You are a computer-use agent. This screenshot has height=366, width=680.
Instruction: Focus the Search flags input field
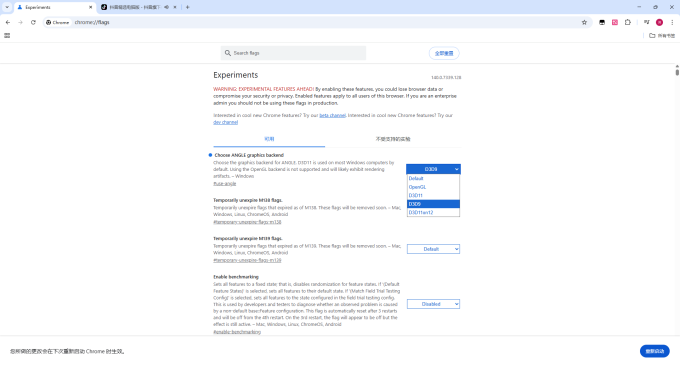tap(293, 53)
